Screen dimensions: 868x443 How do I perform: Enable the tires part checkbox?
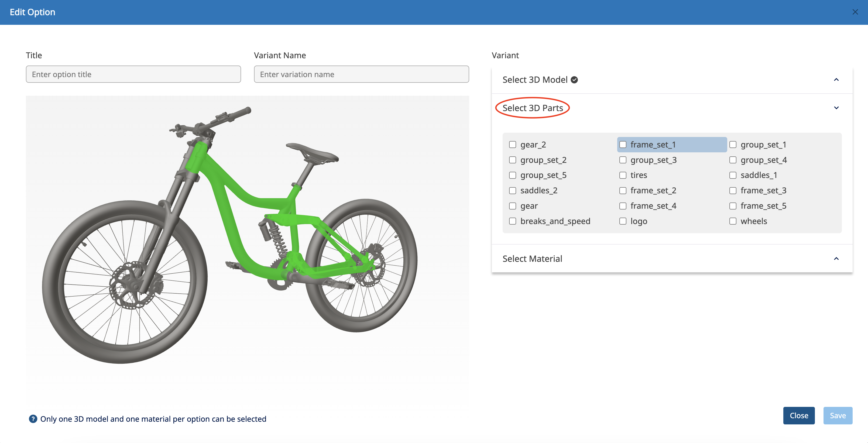tap(623, 175)
